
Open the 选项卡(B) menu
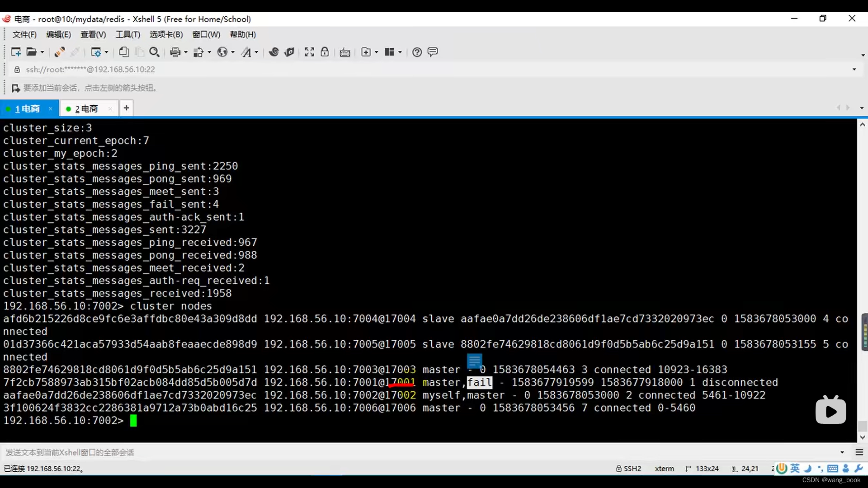[166, 34]
